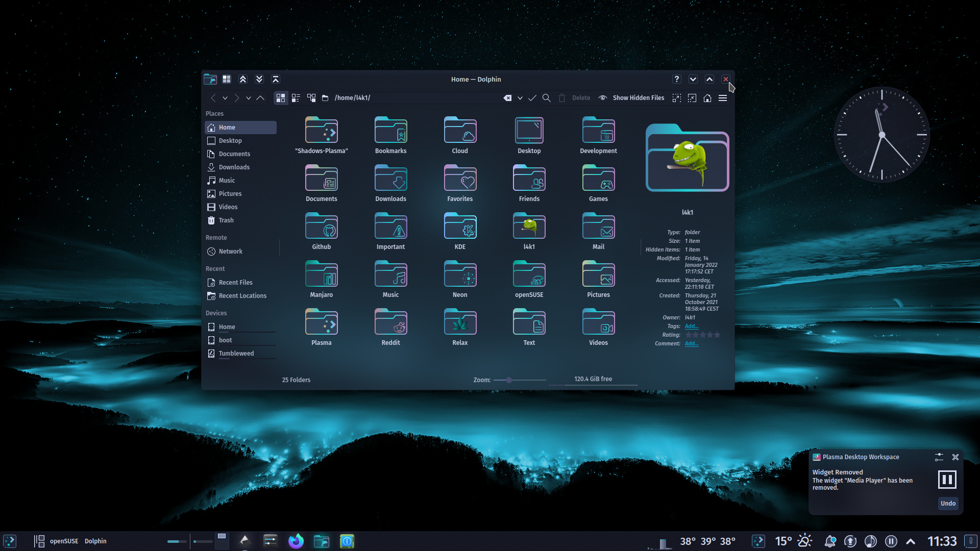Screen dimensions: 980x551
Task: Click invert selection icon
Action: [692, 98]
